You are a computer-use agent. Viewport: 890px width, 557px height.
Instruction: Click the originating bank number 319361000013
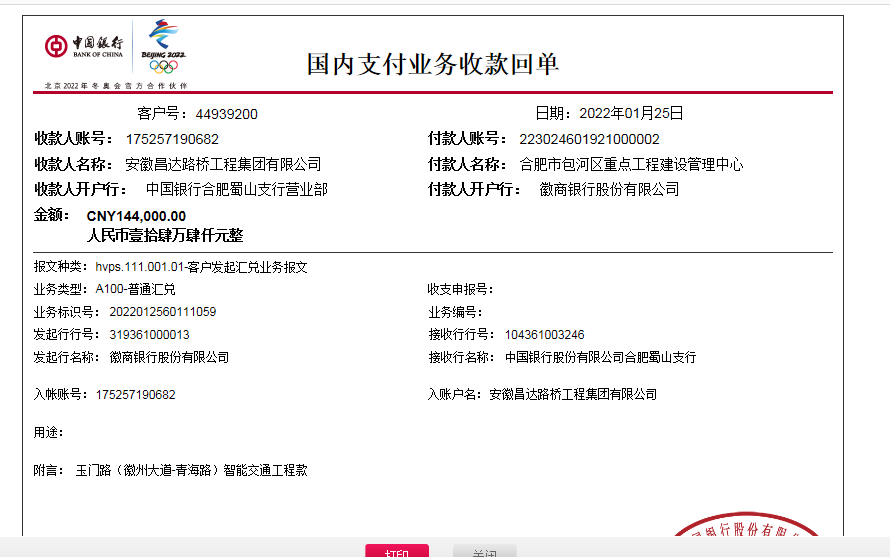[149, 334]
